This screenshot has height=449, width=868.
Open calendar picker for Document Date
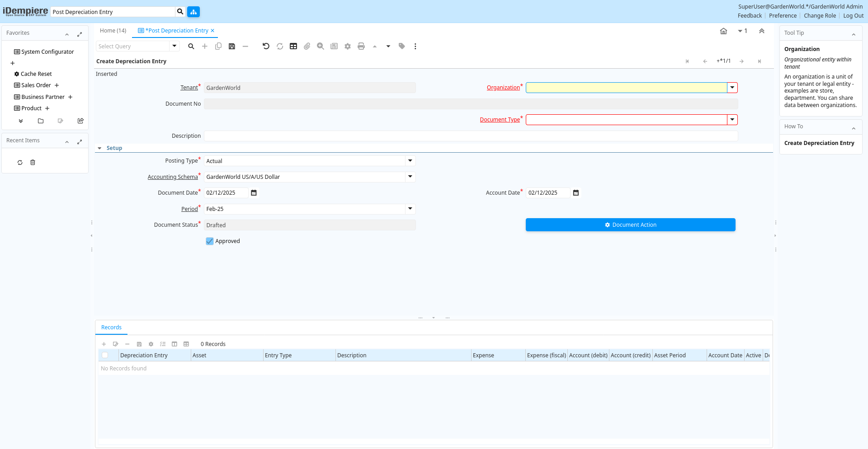254,193
